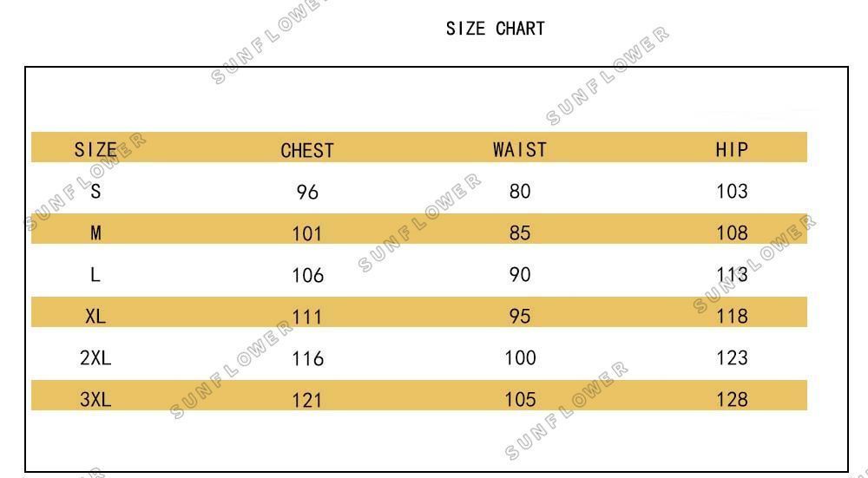Choose the XL size row label

[95, 316]
